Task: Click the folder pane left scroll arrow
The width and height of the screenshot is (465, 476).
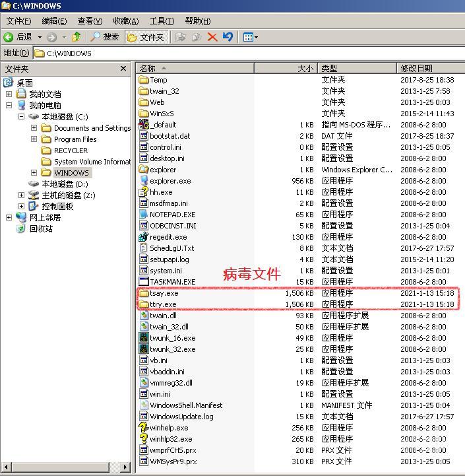Action: [7, 467]
